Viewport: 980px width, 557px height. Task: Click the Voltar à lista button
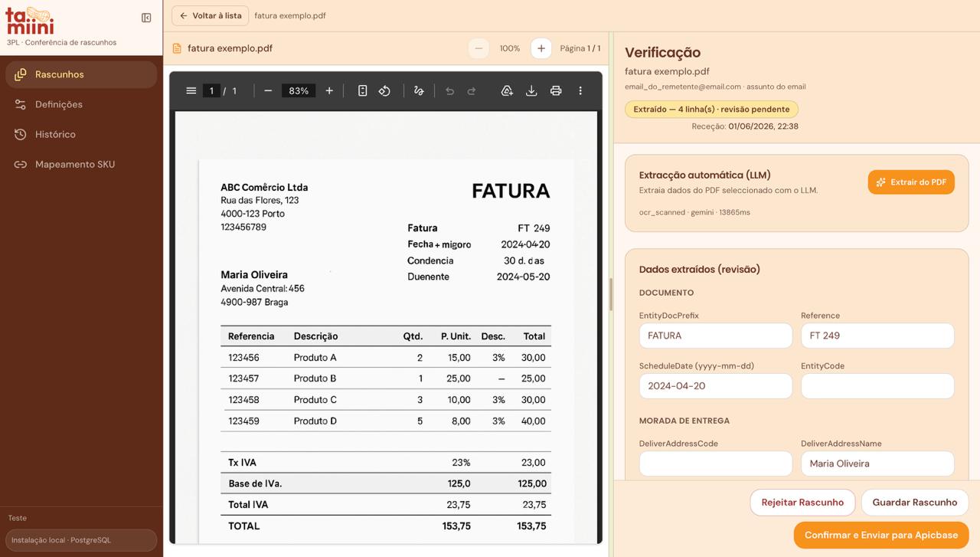pyautogui.click(x=210, y=15)
